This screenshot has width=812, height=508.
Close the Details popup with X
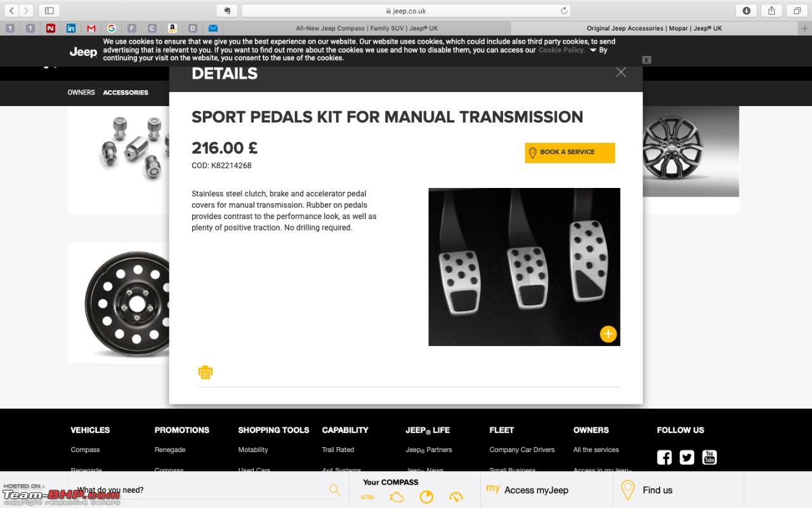click(x=621, y=72)
